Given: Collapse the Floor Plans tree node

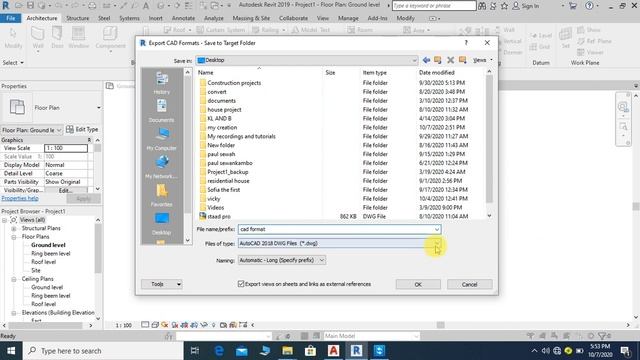Looking at the screenshot, I should [x=14, y=237].
